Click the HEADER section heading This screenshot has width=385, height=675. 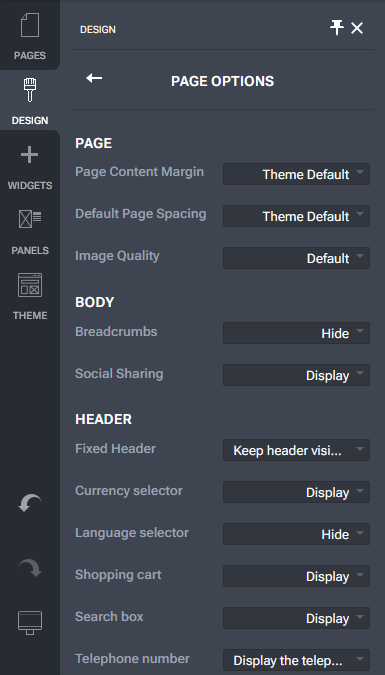pyautogui.click(x=103, y=419)
